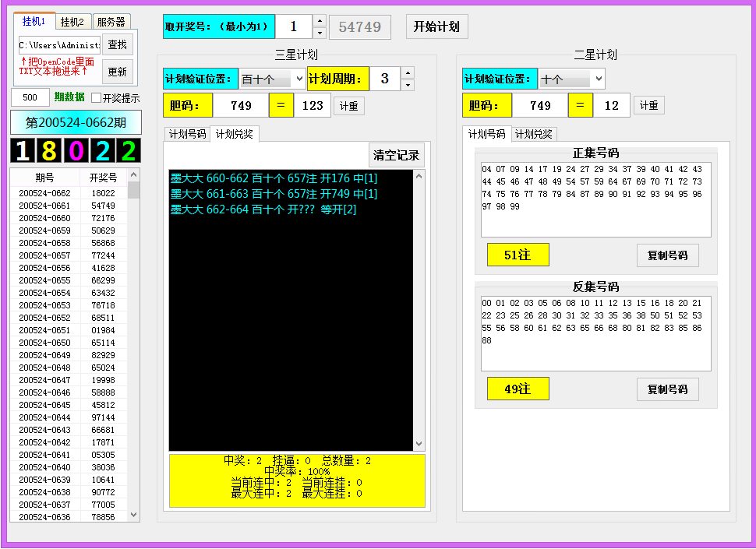Decrease 取开奖号 with down arrow
Image resolution: width=756 pixels, height=549 pixels.
coord(320,32)
